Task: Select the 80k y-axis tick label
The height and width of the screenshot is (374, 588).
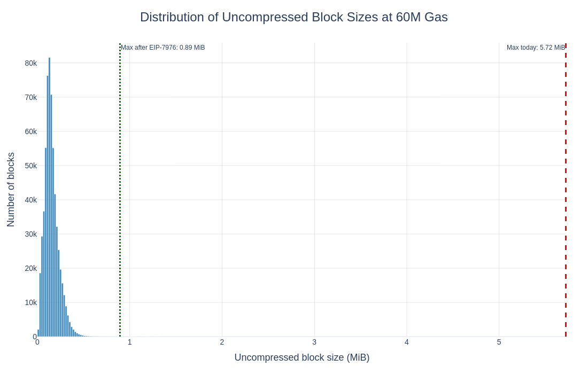Action: click(30, 63)
